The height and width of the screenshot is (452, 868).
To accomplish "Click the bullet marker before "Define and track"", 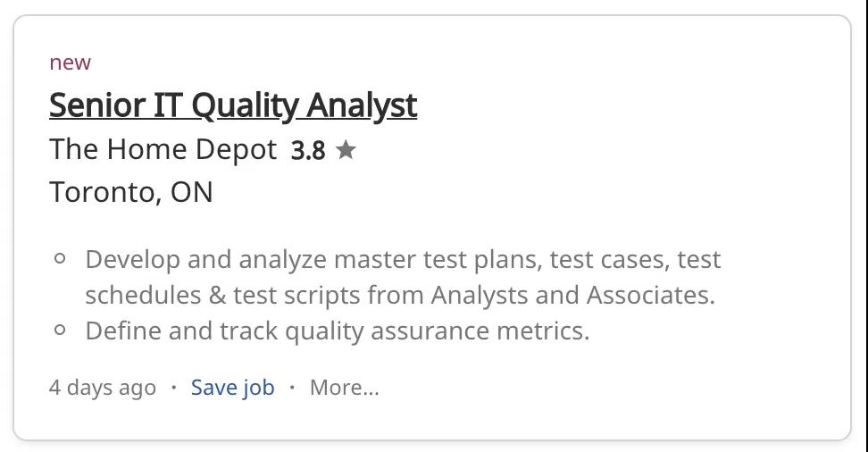I will [61, 330].
